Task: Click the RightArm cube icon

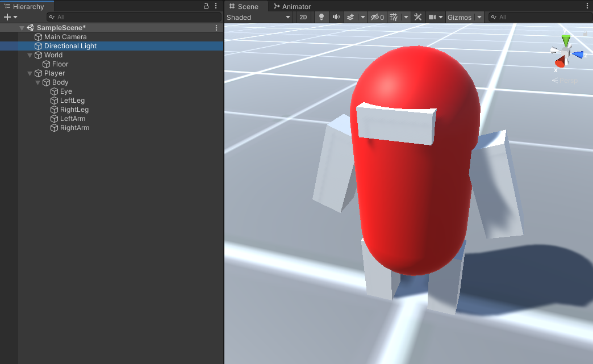Action: [54, 127]
